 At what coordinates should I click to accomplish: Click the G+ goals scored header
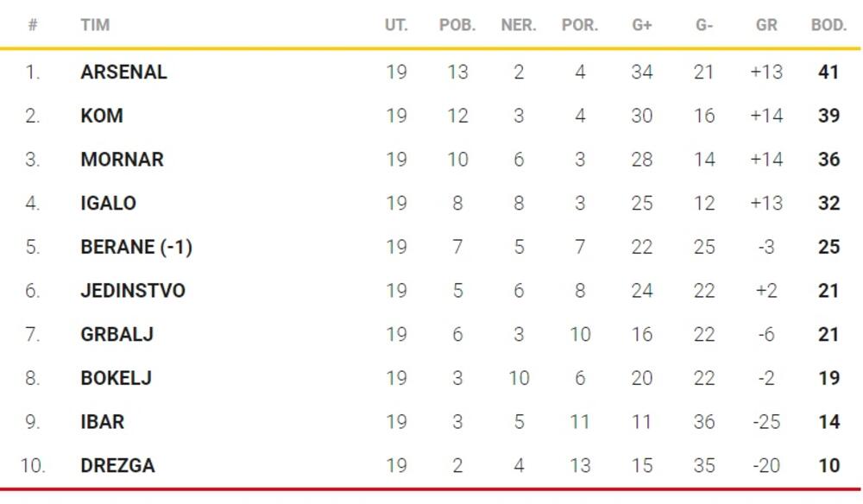[x=642, y=25]
